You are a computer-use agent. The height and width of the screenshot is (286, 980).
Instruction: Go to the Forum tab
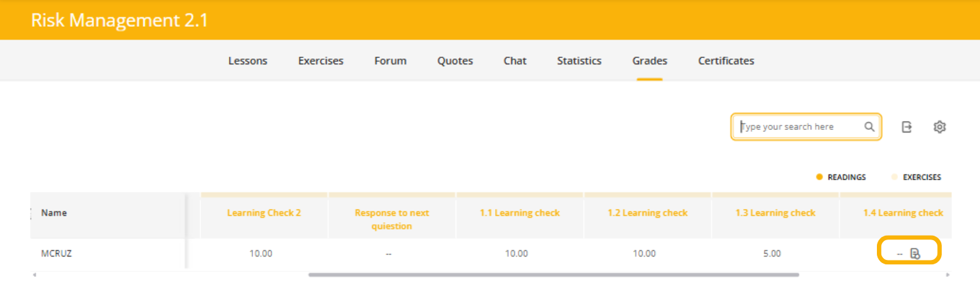coord(390,61)
